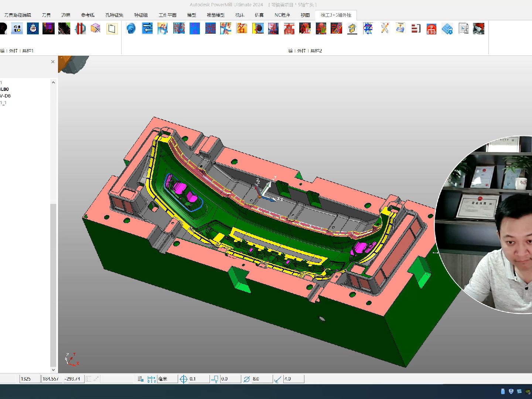The height and width of the screenshot is (399, 532).
Task: Click the red 刀 tool icon
Action: point(48,28)
